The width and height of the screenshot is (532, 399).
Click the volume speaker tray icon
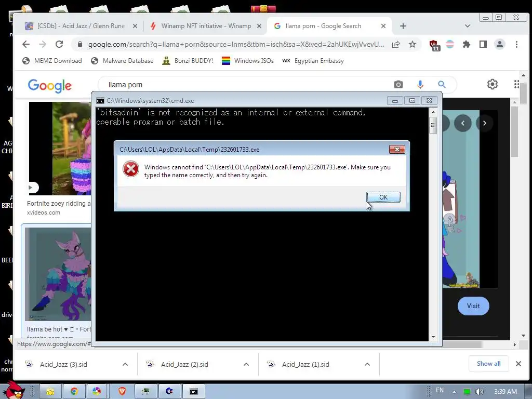pos(479,392)
